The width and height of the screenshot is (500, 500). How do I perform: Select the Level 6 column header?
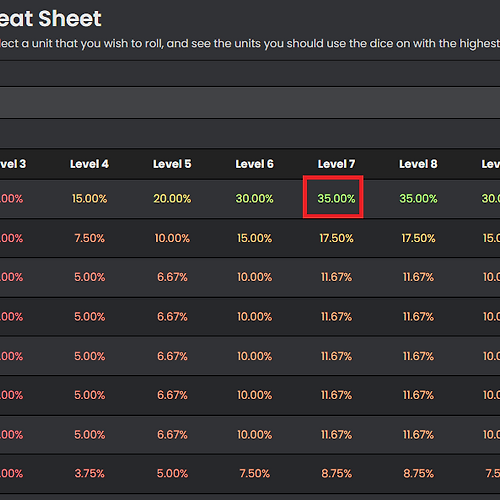[254, 164]
